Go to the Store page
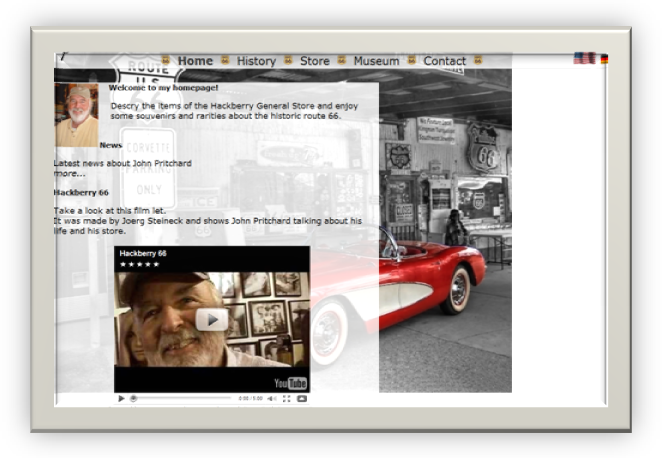Viewport: 662px width, 458px height. pos(314,61)
